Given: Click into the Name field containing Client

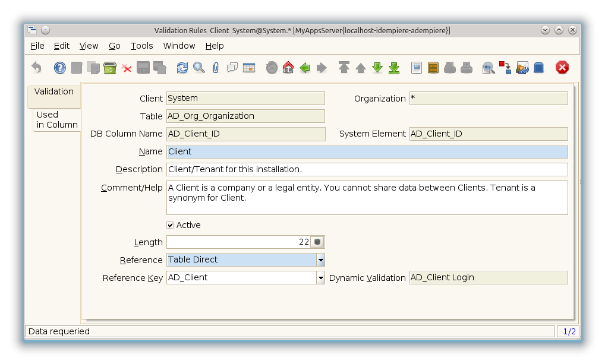Looking at the screenshot, I should tap(367, 151).
